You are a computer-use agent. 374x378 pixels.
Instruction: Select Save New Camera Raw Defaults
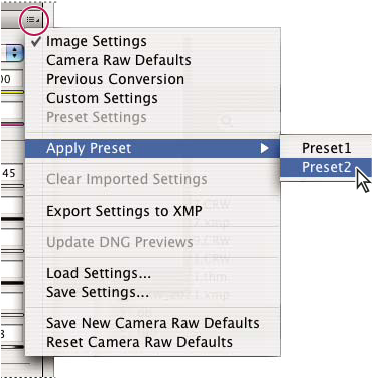tap(153, 323)
